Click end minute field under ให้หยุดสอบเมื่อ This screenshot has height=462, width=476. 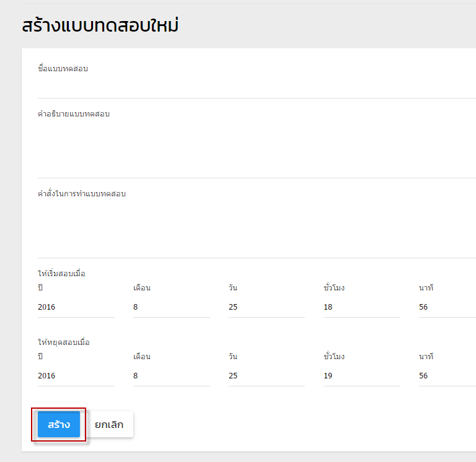tap(447, 376)
